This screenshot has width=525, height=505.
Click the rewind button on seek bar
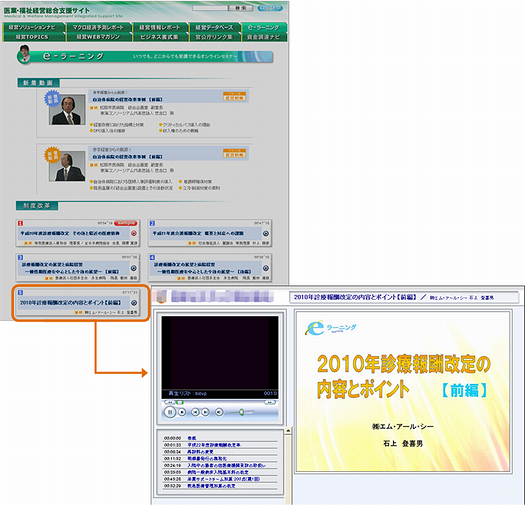pos(170,402)
